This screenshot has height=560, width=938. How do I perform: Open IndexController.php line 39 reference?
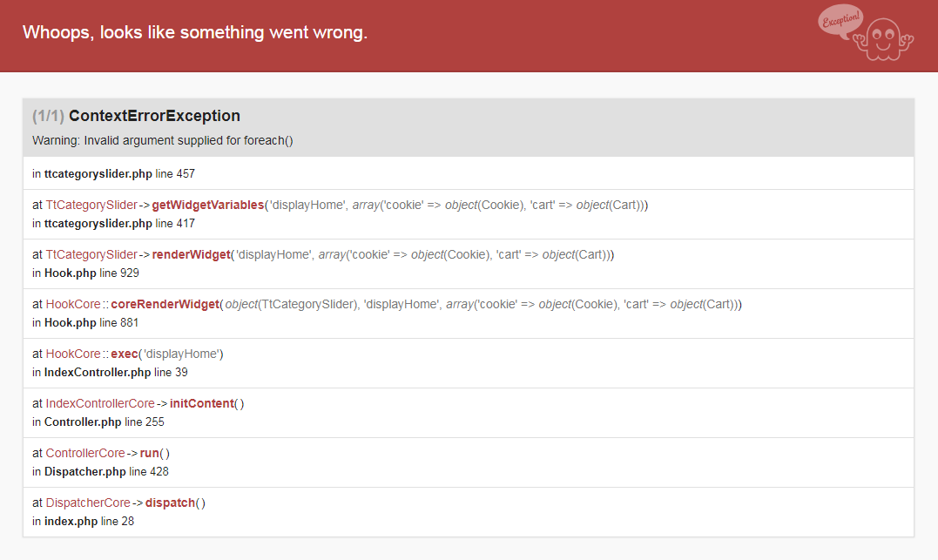pos(110,372)
